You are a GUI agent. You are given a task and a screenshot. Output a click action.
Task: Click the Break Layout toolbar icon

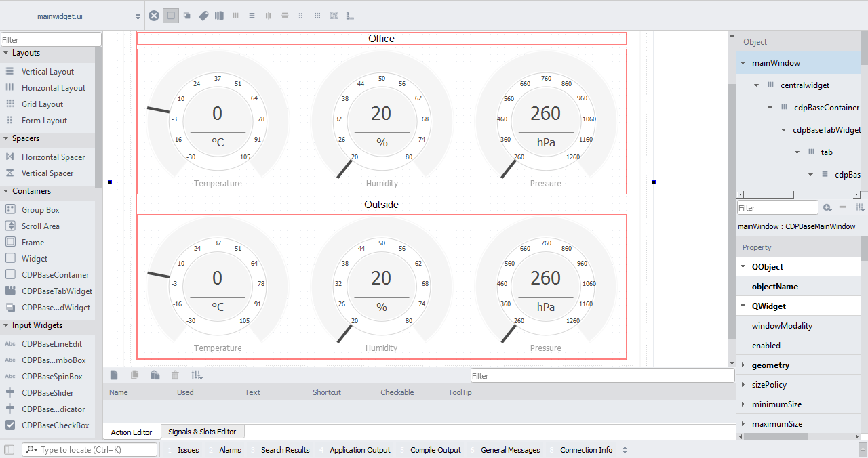(334, 16)
